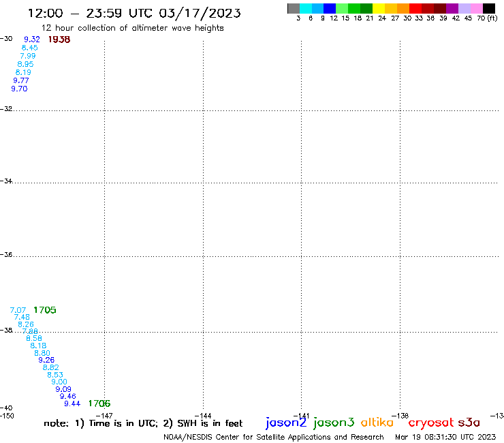The height and width of the screenshot is (443, 504).
Task: Click the wave height reading 8.26
Action: (x=26, y=324)
